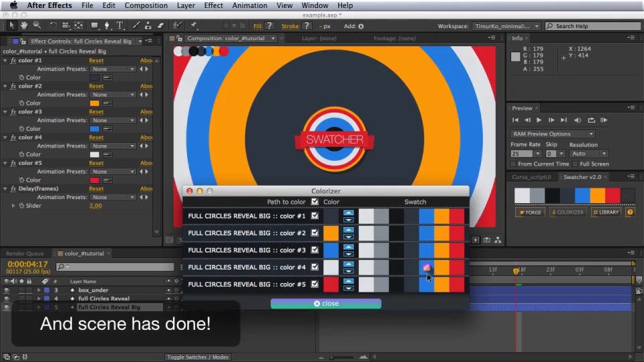Select the Selection arrow tool
Viewport: 644px width, 362px height.
tap(11, 25)
